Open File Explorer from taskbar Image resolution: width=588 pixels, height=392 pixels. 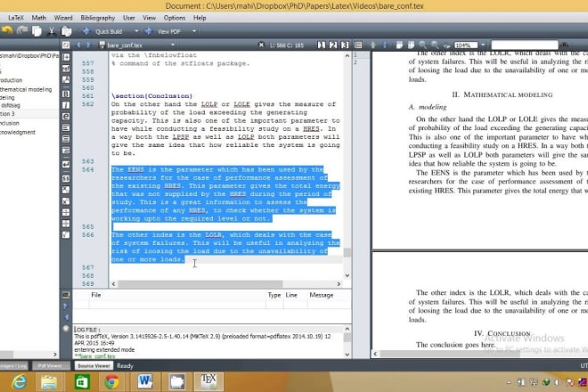[x=49, y=382]
